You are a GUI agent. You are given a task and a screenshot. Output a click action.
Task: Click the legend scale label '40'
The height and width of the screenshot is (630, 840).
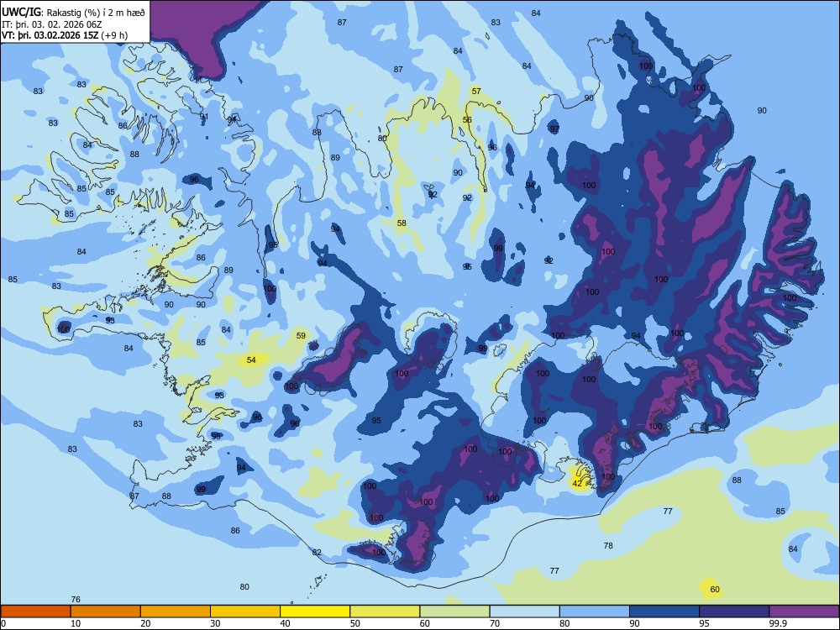click(286, 623)
